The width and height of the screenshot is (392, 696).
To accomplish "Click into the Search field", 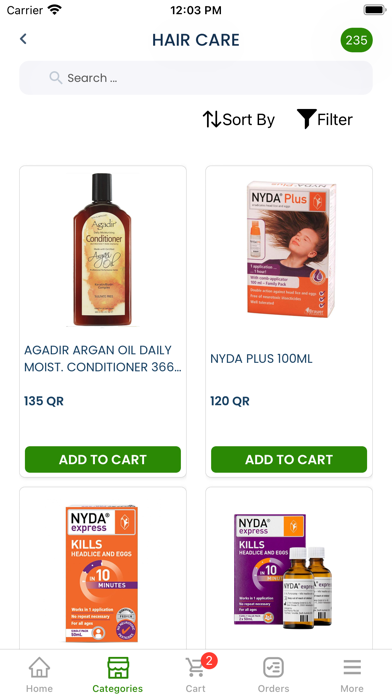I will pyautogui.click(x=196, y=78).
